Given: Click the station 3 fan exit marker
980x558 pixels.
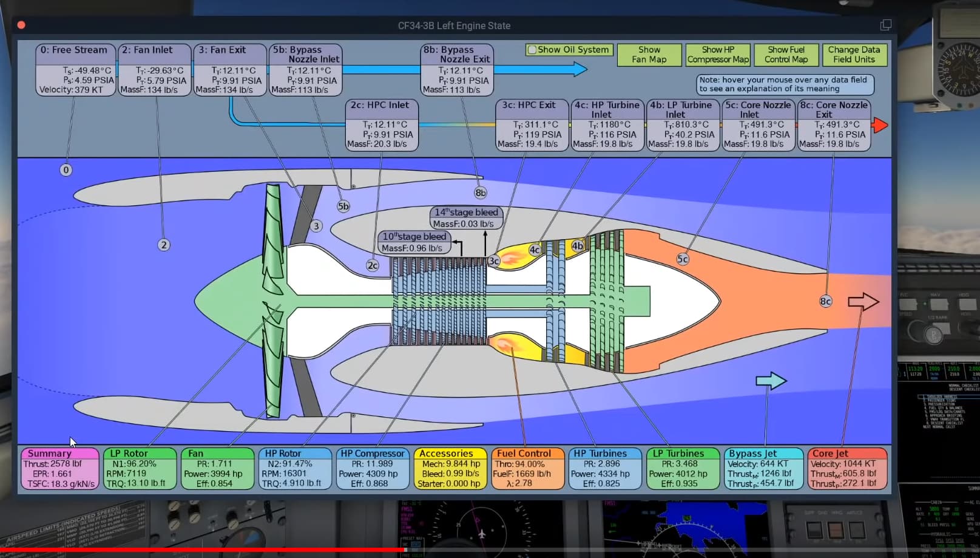Looking at the screenshot, I should coord(316,225).
